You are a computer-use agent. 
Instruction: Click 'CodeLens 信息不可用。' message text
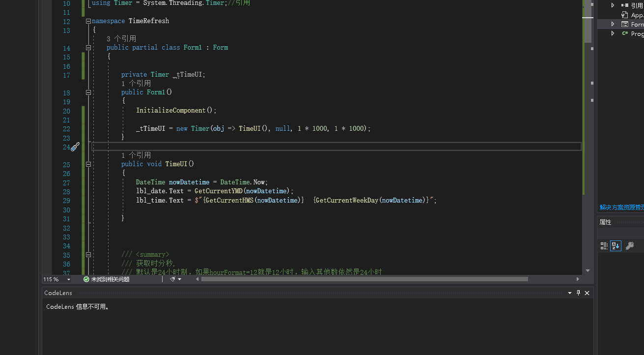click(77, 307)
